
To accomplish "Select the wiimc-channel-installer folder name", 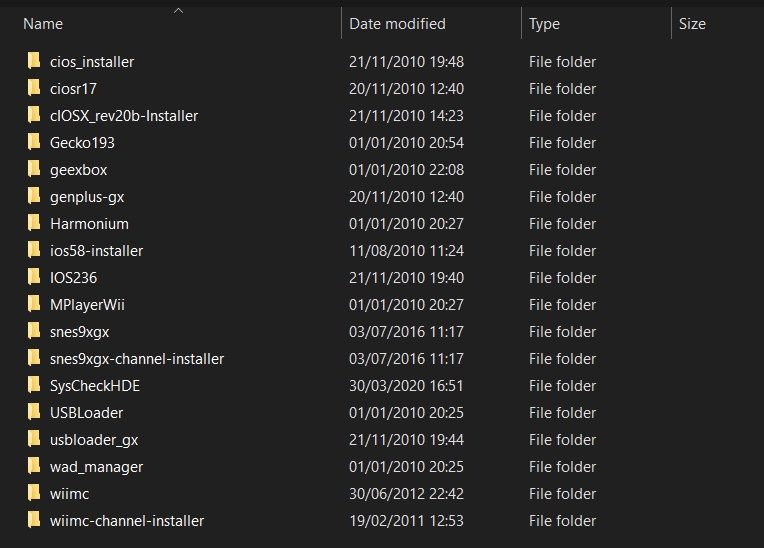I will click(127, 521).
